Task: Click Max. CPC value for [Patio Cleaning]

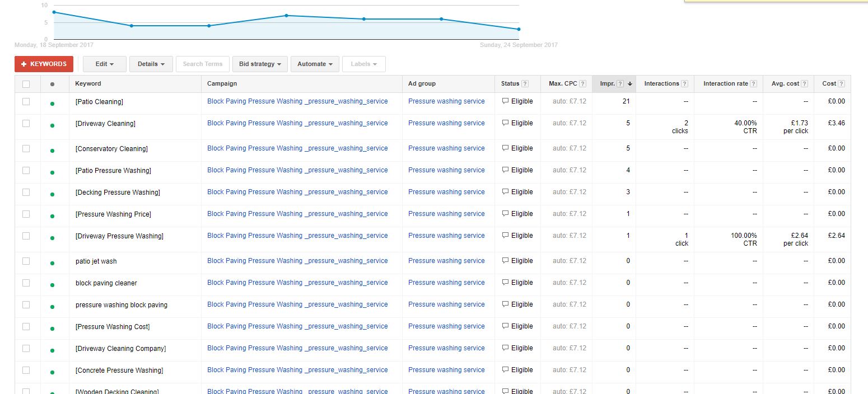Action: 570,101
